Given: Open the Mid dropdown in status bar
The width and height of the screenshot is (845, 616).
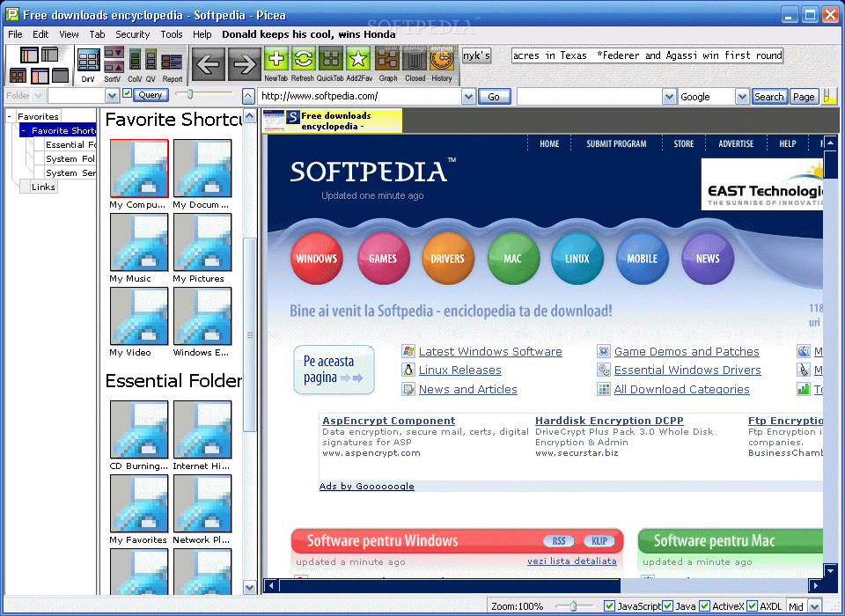Looking at the screenshot, I should (815, 605).
